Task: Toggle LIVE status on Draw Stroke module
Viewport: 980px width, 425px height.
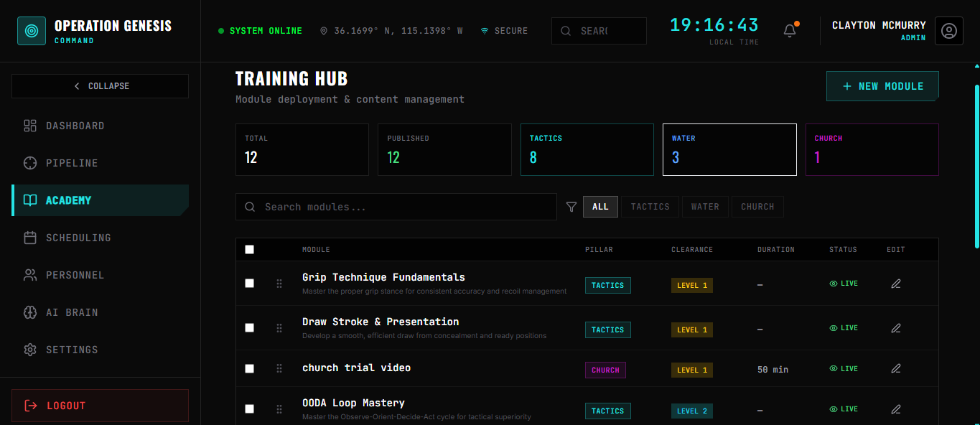Action: tap(844, 327)
